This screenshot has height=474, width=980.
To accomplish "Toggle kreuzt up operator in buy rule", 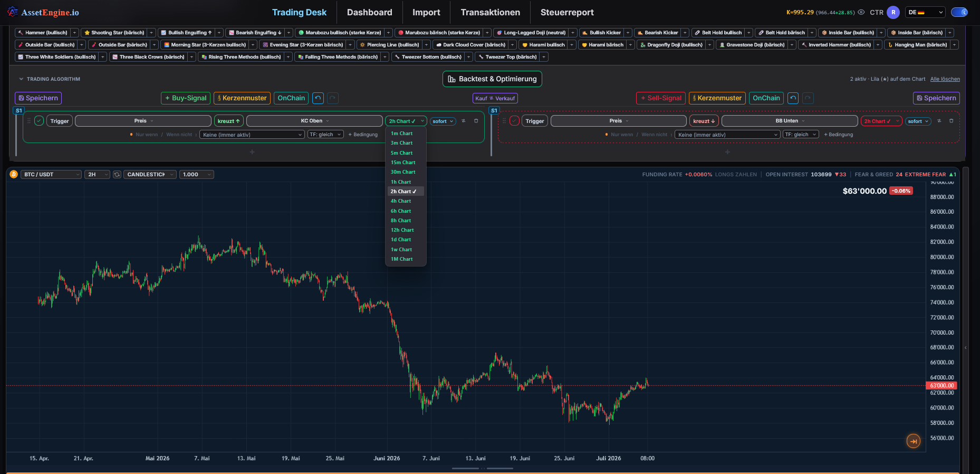I will (229, 121).
